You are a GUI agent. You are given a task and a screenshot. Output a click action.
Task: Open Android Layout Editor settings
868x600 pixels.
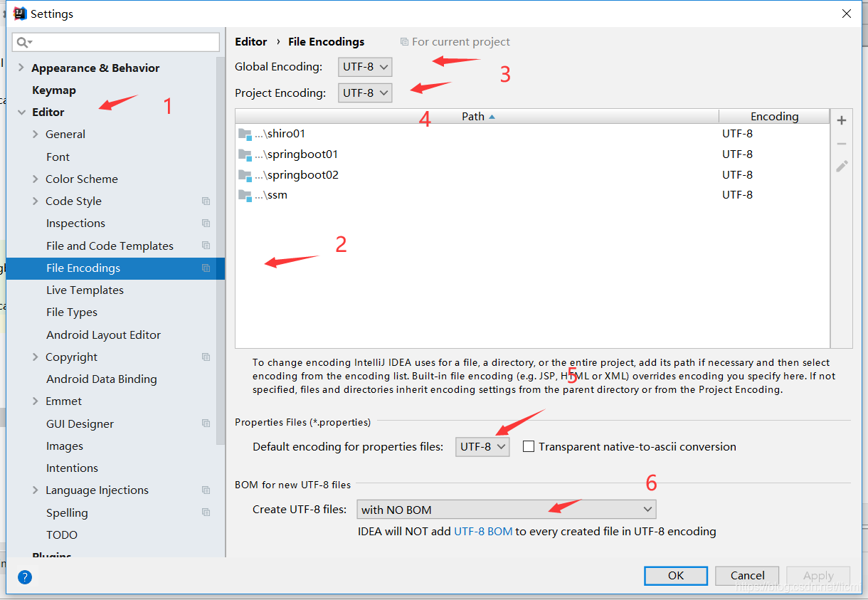tap(103, 335)
